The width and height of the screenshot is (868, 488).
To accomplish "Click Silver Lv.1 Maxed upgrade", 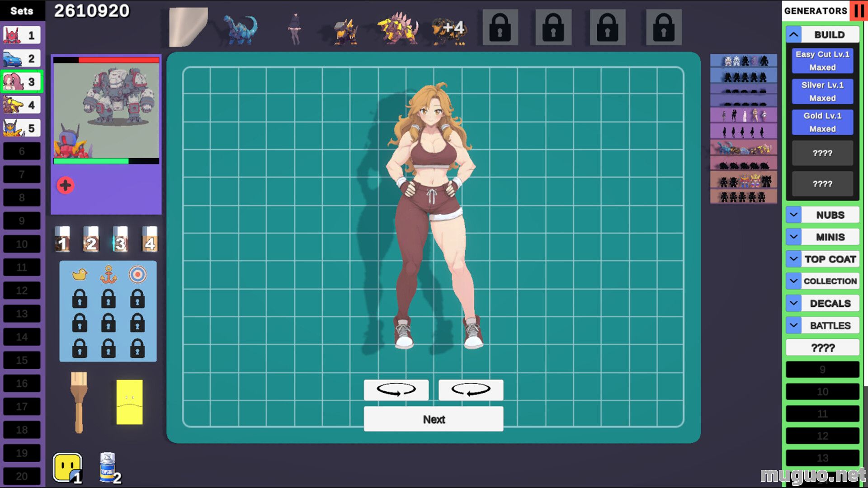I will click(x=822, y=91).
